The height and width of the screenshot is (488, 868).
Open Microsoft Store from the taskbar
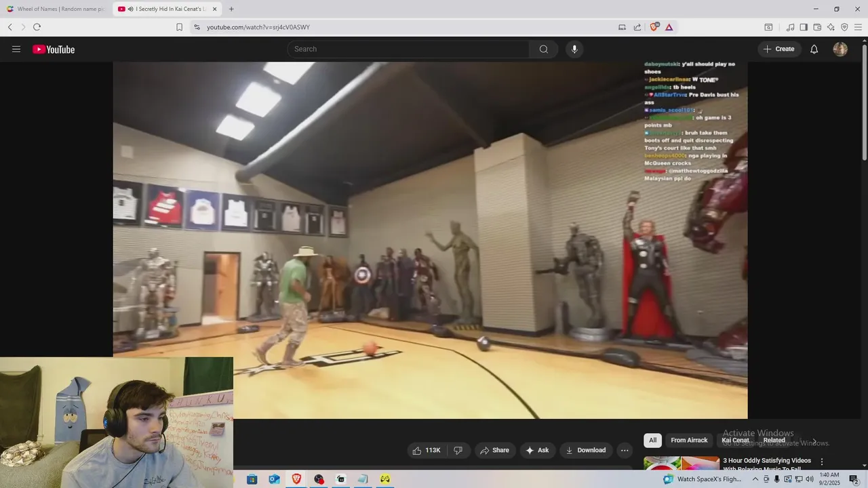tap(252, 479)
